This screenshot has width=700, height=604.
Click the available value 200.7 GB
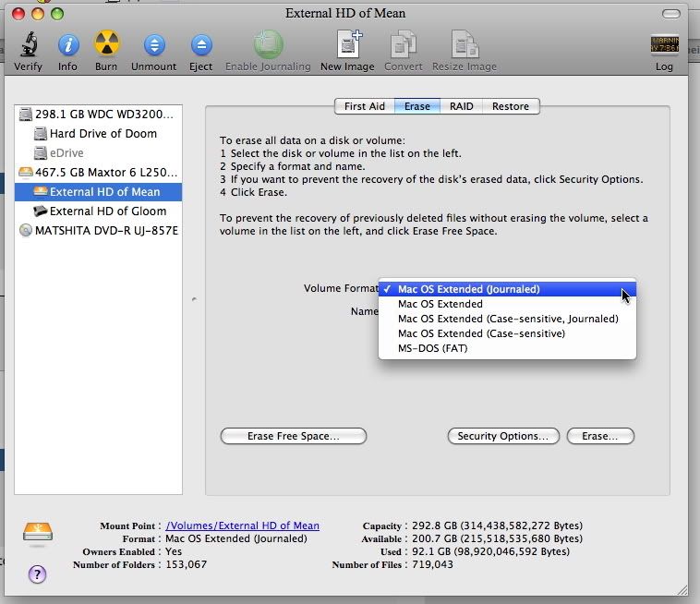(x=497, y=538)
